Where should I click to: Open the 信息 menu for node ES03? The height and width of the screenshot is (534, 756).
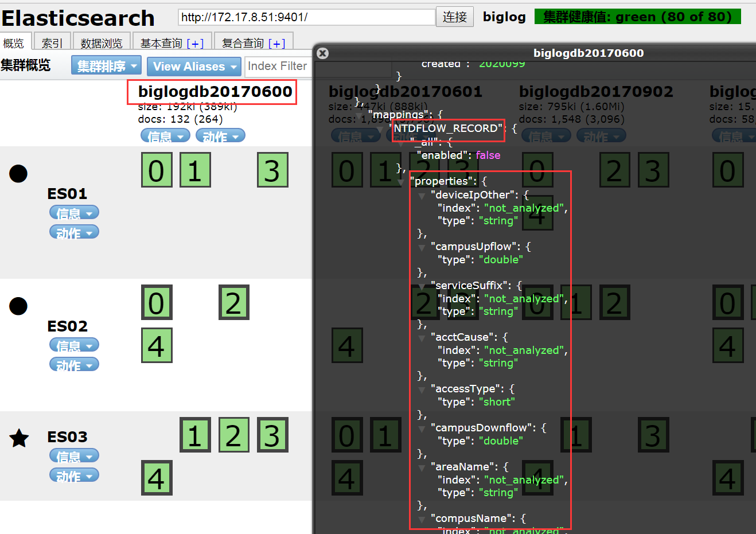(x=74, y=456)
